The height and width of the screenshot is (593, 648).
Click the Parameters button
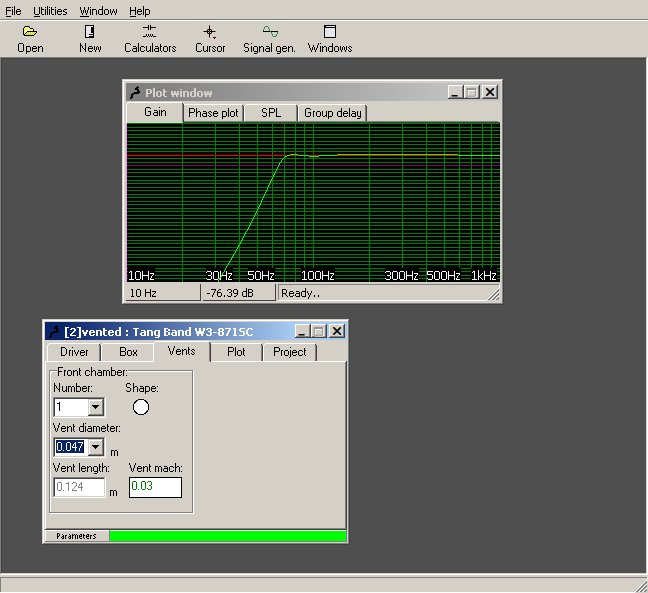pyautogui.click(x=76, y=536)
